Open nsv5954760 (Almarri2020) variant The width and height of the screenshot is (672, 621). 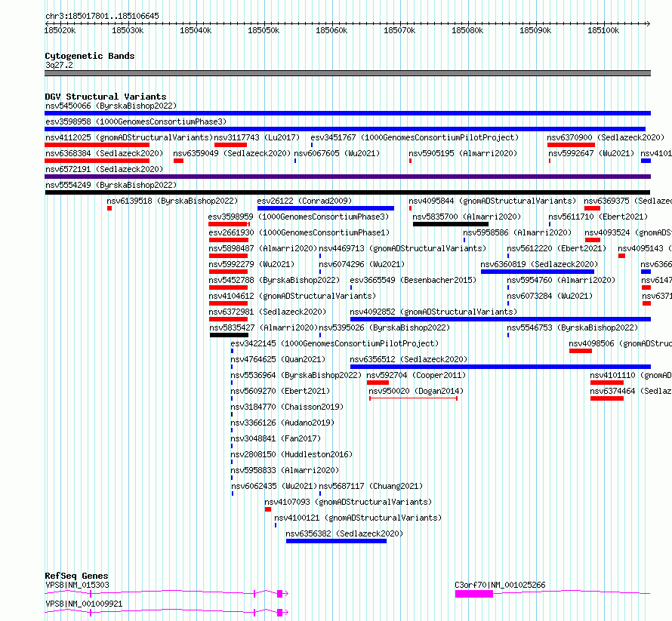coord(561,280)
